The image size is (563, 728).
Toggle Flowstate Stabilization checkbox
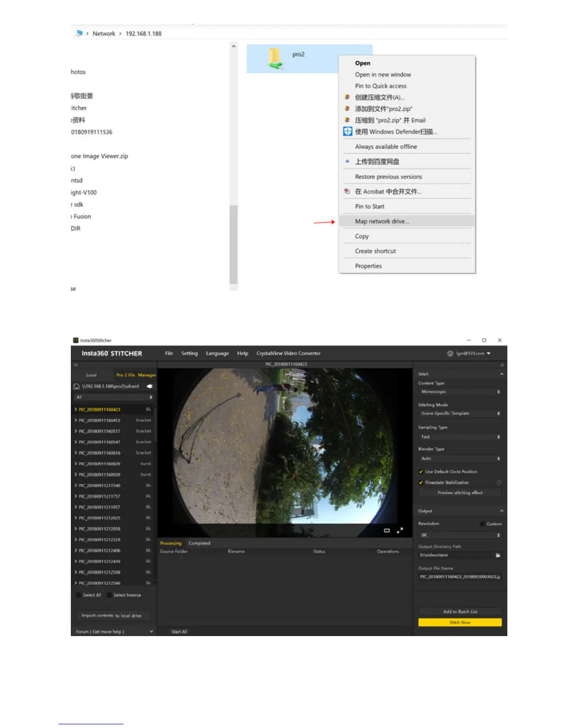coord(421,483)
